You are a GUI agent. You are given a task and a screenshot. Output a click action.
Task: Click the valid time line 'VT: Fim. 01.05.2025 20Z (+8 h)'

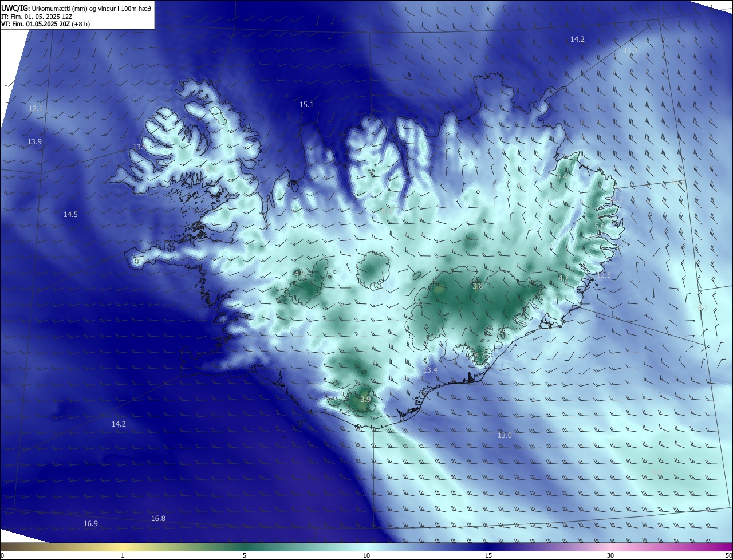click(45, 24)
